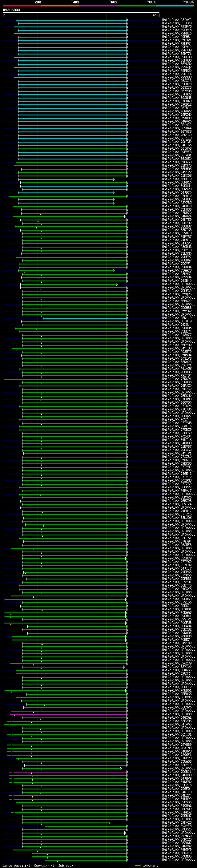Select subject label UniRef100_A9RBL6

pos(177,33)
